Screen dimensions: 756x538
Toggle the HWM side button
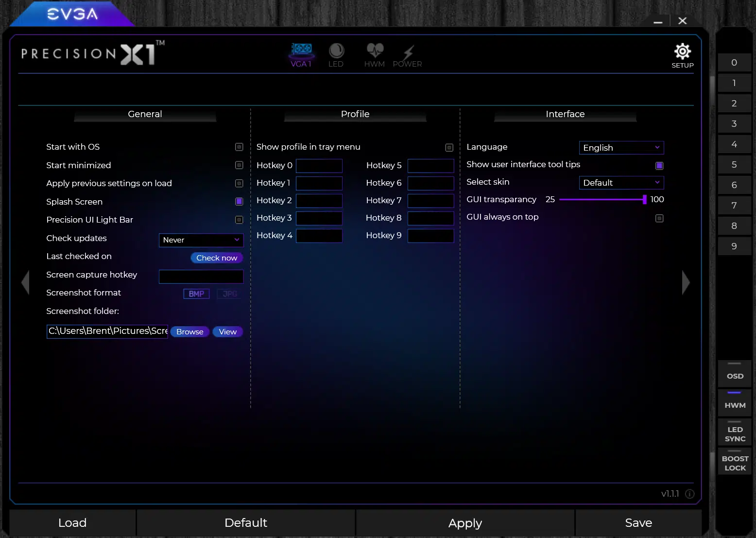[735, 402]
